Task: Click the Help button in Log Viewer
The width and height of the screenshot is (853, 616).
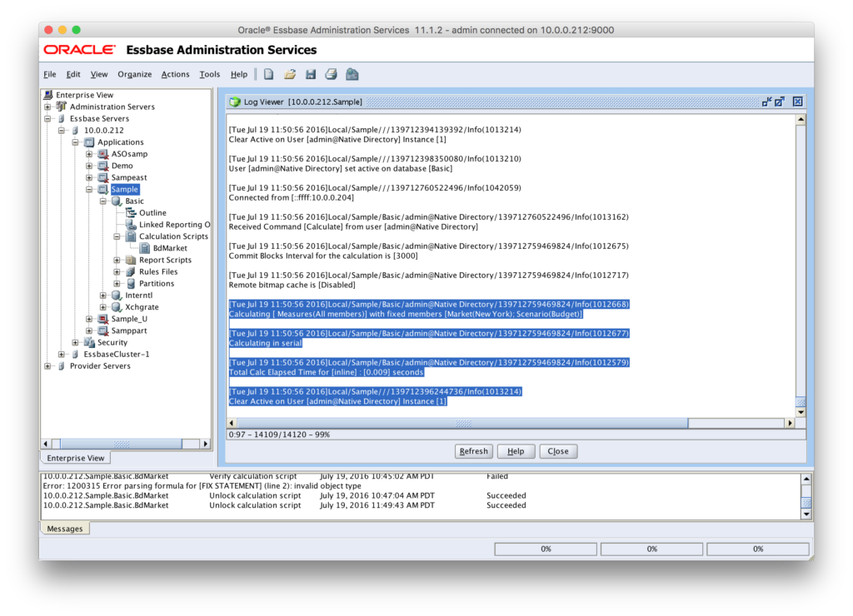Action: click(x=516, y=451)
